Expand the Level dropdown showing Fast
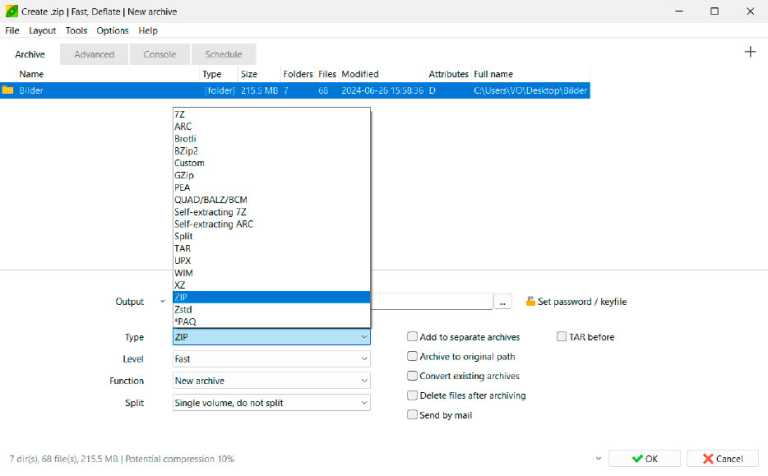Viewport: 768px width, 476px height. point(271,358)
